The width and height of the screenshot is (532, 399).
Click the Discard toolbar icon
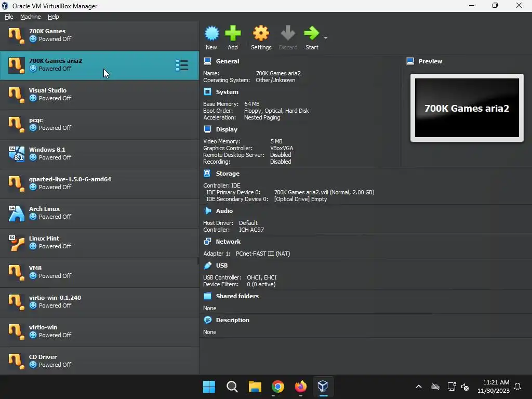(288, 33)
